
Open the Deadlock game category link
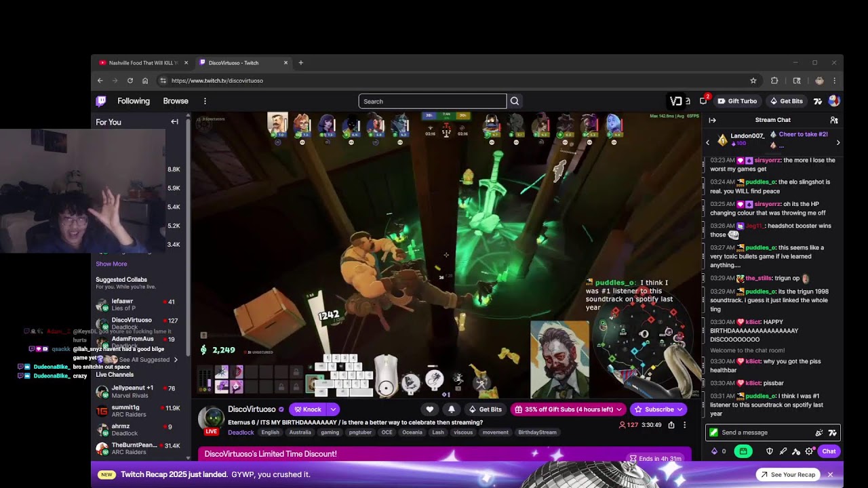[241, 432]
